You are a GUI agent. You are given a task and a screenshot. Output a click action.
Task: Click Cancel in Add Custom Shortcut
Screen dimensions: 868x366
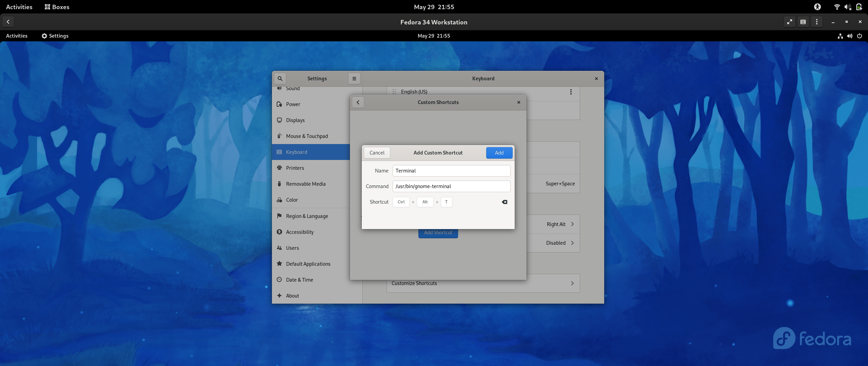pos(377,153)
